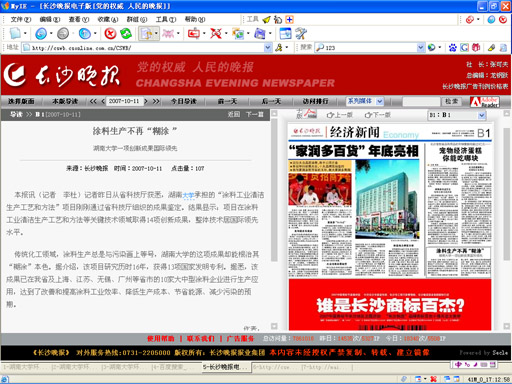Viewport: 512px width, 384px height.
Task: Click 下一篇 next article link
Action: (255, 114)
